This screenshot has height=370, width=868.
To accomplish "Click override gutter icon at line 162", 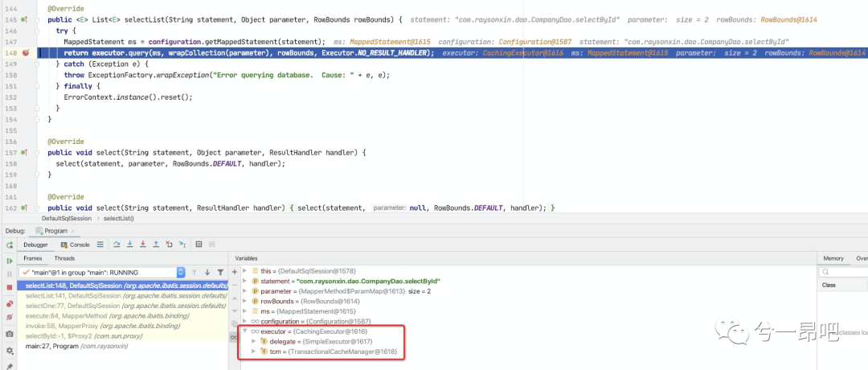I will tap(24, 208).
